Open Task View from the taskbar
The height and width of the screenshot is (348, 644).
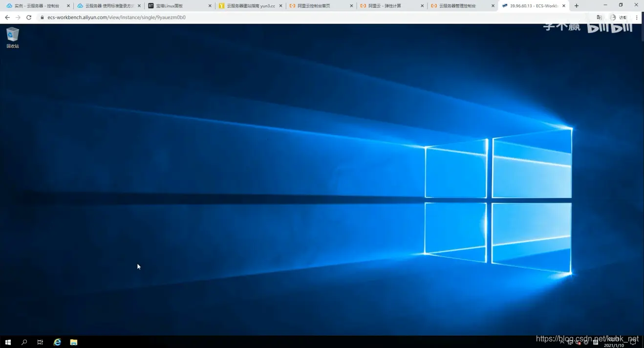[40, 342]
